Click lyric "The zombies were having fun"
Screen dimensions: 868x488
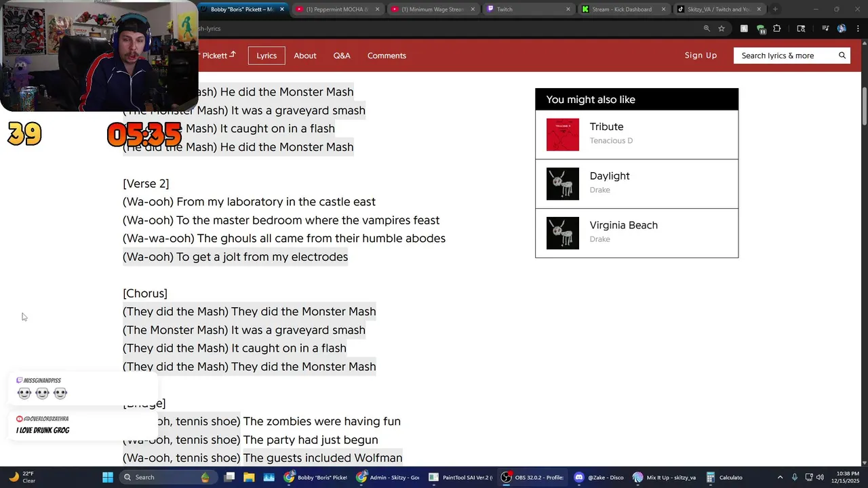click(322, 422)
